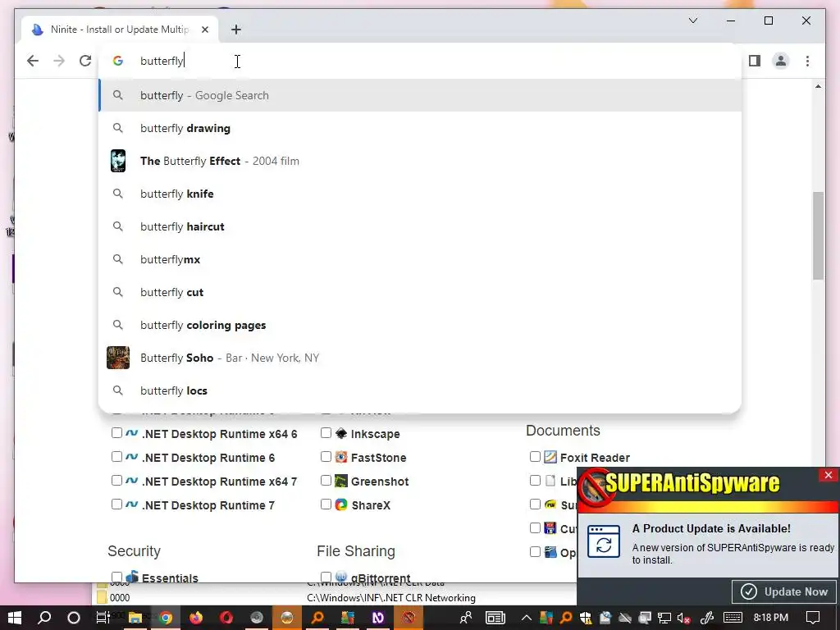Choose 'butterfly coloring pages' suggestion
Viewport: 840px width, 630px height.
pyautogui.click(x=420, y=325)
